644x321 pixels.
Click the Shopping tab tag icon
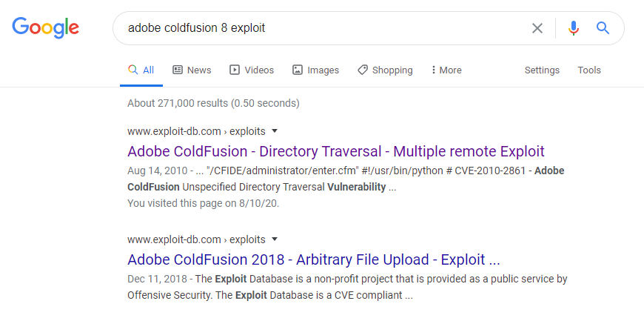(x=362, y=70)
